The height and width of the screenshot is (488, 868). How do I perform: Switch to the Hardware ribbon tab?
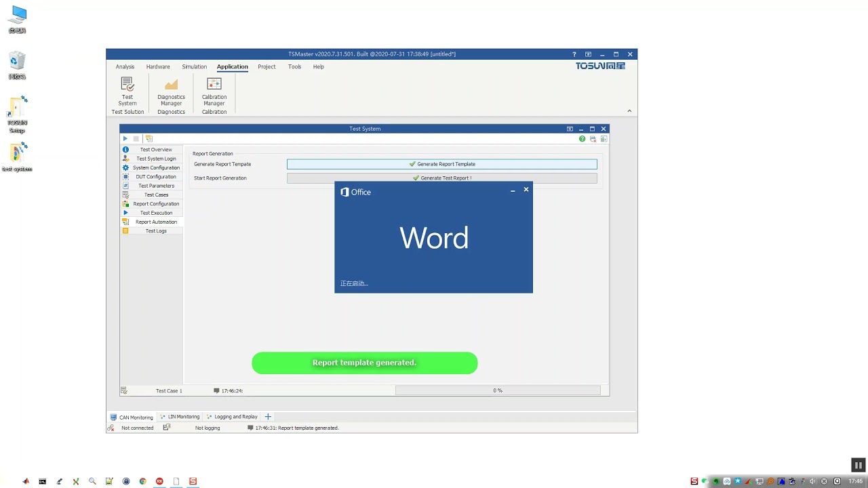pos(158,66)
